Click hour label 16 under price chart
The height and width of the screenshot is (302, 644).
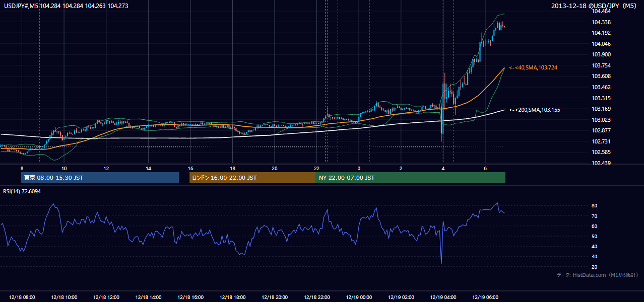(x=190, y=168)
